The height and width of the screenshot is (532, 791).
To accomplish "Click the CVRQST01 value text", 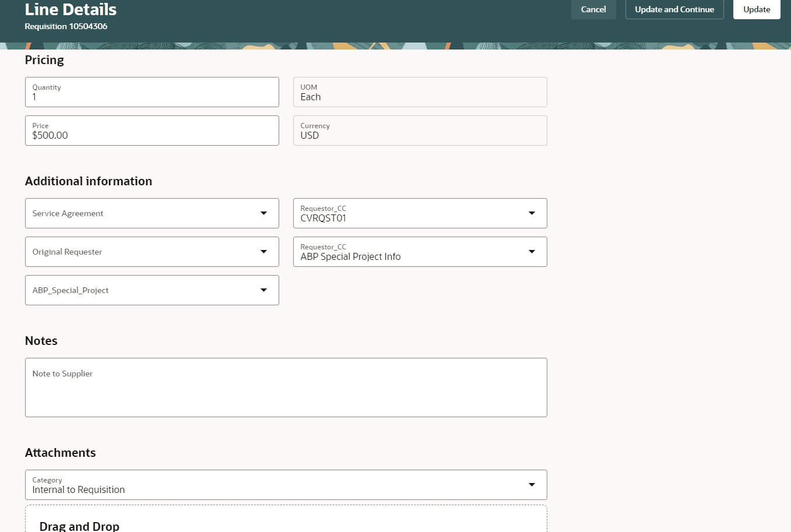I will [323, 219].
